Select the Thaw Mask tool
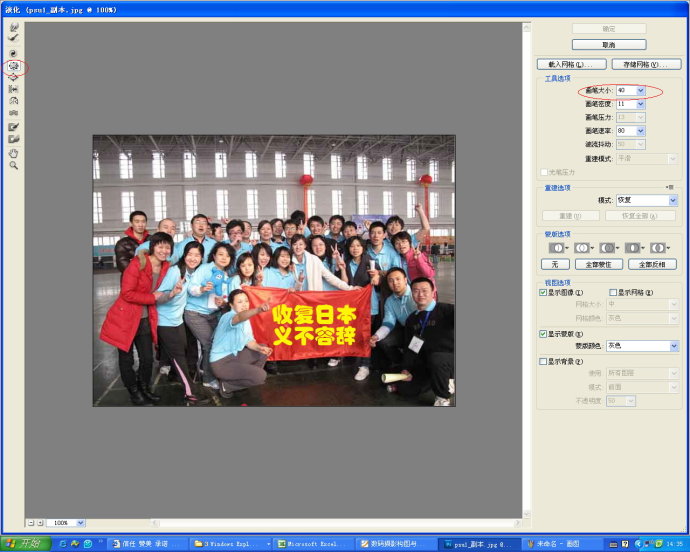 14,140
